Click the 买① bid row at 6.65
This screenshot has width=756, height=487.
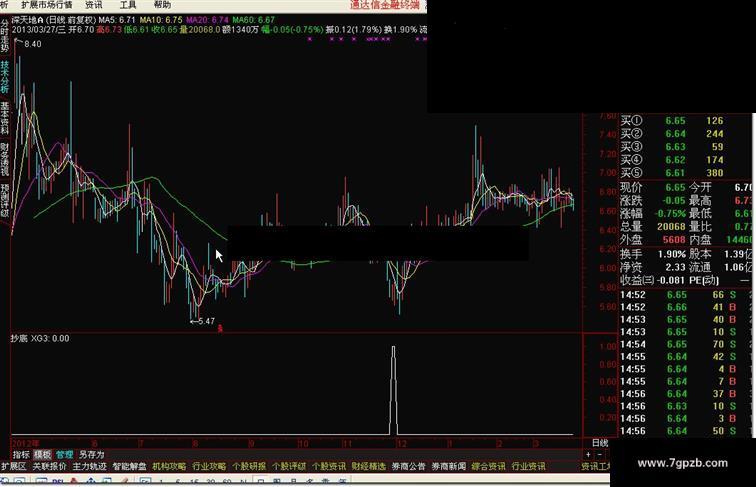672,121
